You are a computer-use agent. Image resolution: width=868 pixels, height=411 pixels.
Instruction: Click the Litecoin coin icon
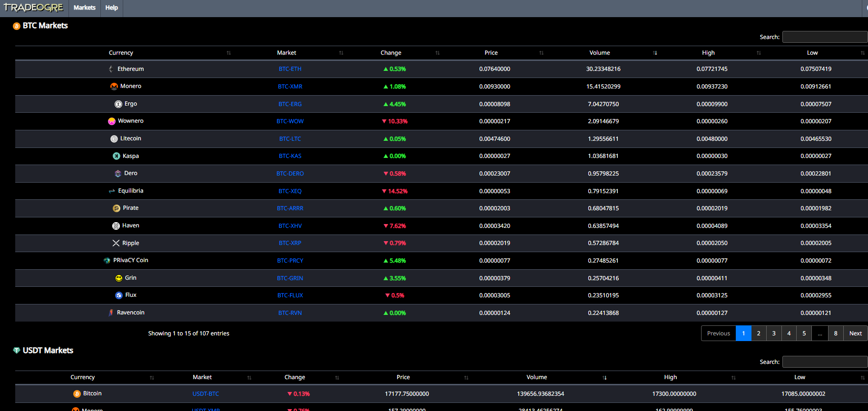pos(114,138)
